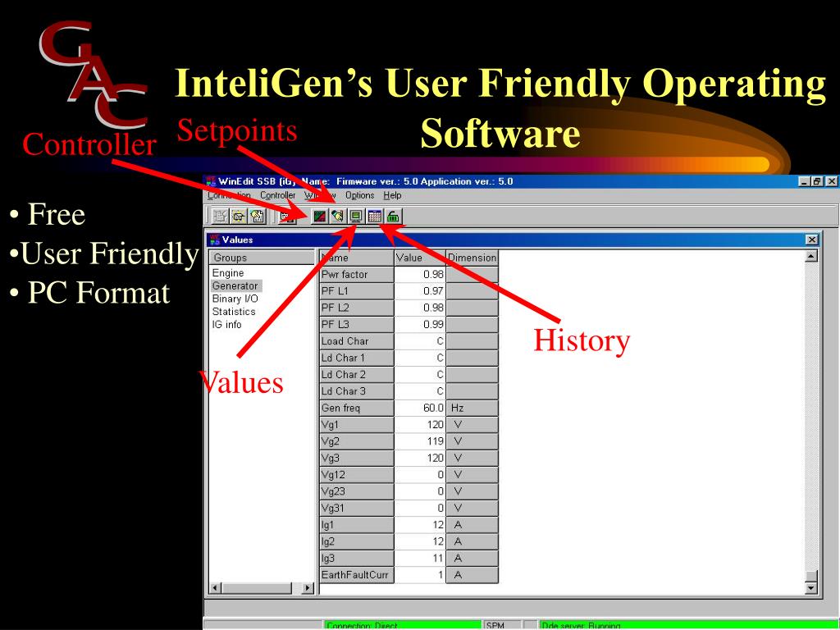
Task: Click the Vg3 row name
Action: click(x=357, y=458)
